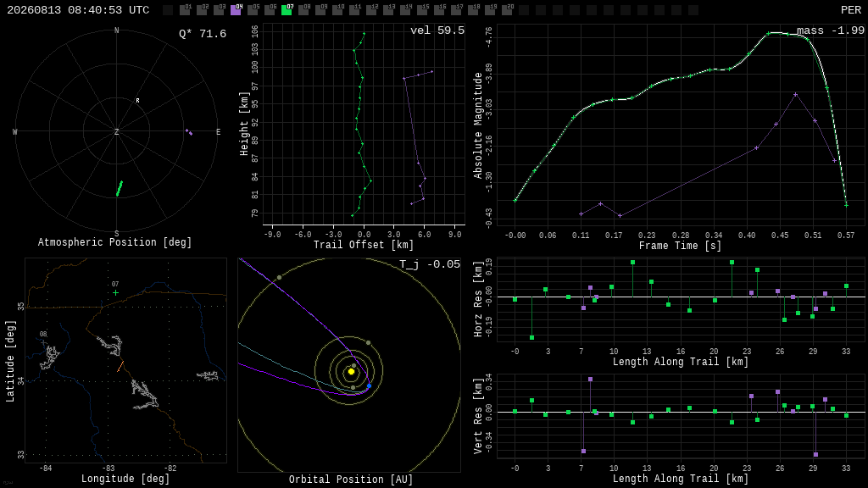Click the PER shower label
The width and height of the screenshot is (868, 488).
851,10
